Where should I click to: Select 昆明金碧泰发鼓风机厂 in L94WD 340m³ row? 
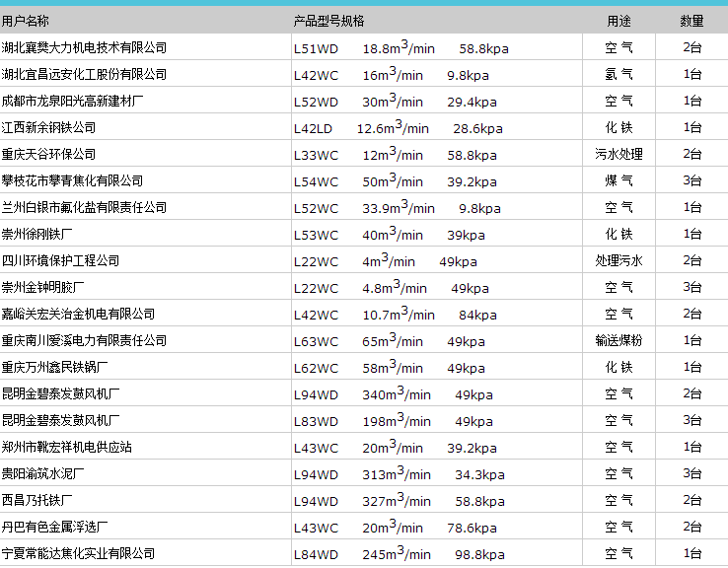tap(60, 394)
